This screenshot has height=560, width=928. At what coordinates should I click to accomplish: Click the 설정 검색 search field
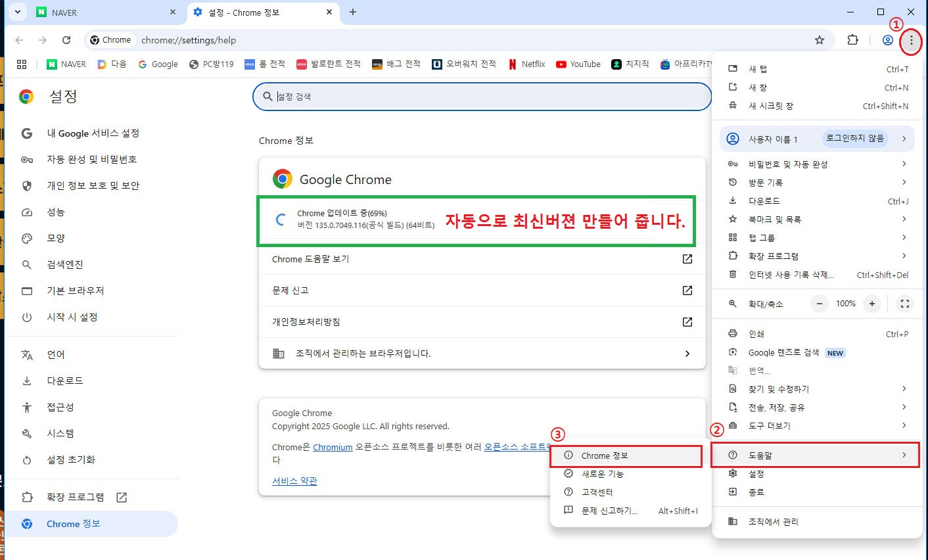(482, 97)
